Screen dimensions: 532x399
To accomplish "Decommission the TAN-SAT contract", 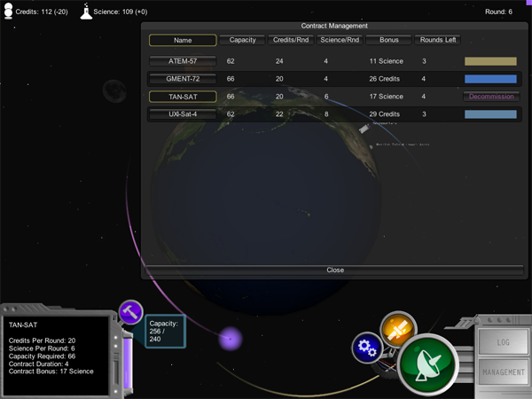I will pos(491,97).
